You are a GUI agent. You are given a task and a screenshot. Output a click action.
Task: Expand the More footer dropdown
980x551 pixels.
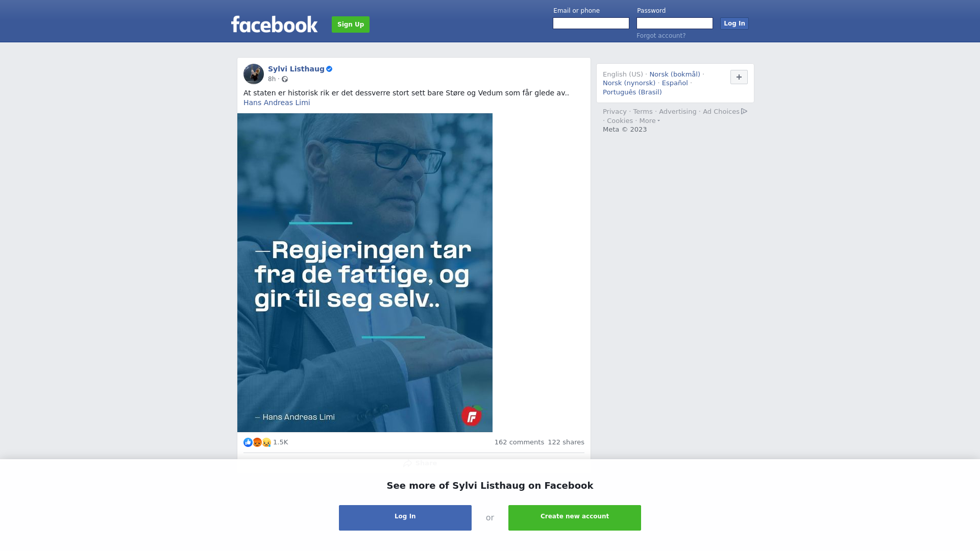(649, 121)
